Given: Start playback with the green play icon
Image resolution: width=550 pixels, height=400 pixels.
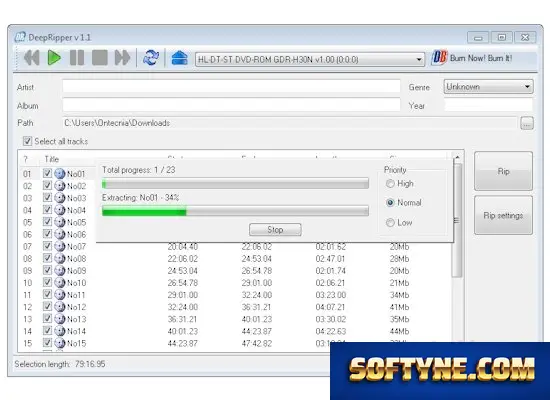Looking at the screenshot, I should coord(54,58).
